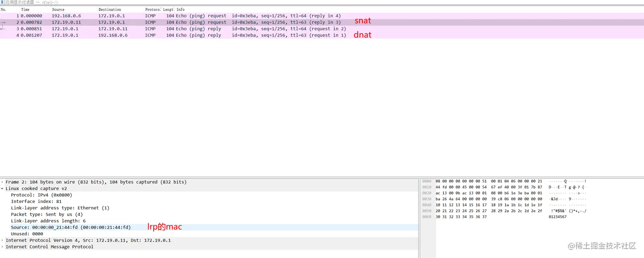
Task: Collapse the Linux cooked capture v2 node
Action: pyautogui.click(x=2, y=188)
